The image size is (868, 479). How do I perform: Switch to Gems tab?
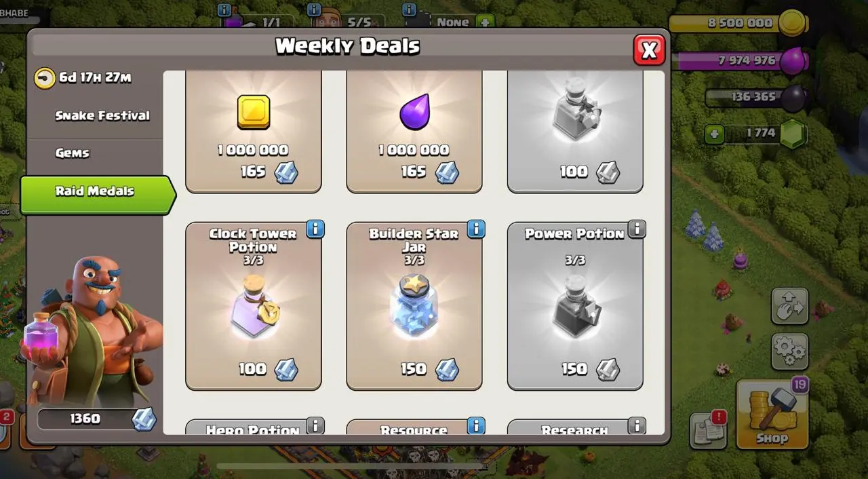pyautogui.click(x=73, y=153)
